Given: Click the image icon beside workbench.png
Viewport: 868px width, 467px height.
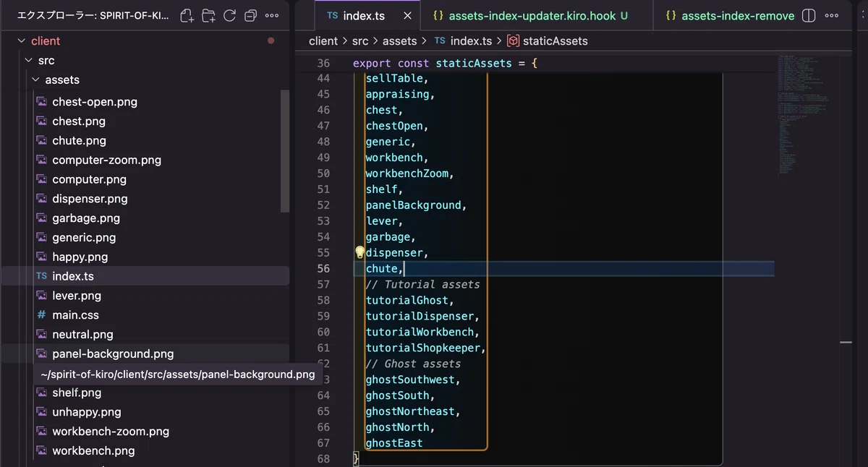Looking at the screenshot, I should [41, 451].
